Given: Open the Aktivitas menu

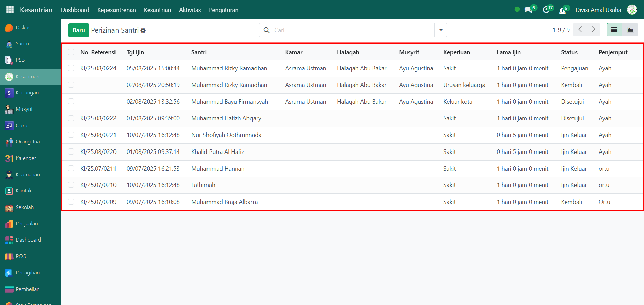Looking at the screenshot, I should click(190, 10).
